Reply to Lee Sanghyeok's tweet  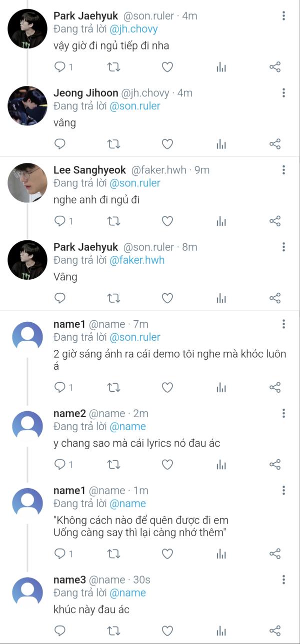[x=60, y=221]
